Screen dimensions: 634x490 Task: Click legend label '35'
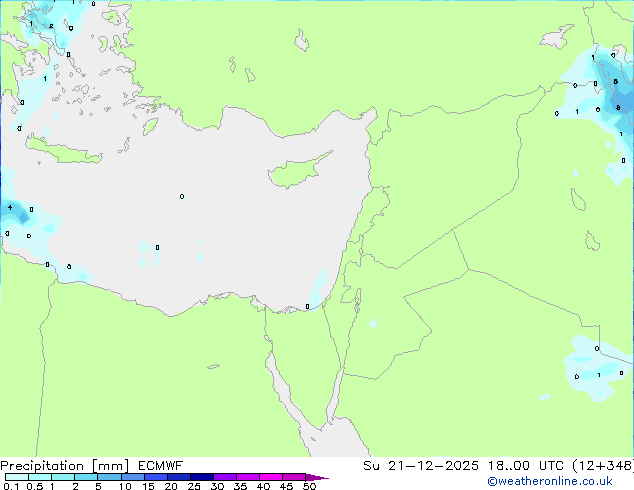[240, 486]
